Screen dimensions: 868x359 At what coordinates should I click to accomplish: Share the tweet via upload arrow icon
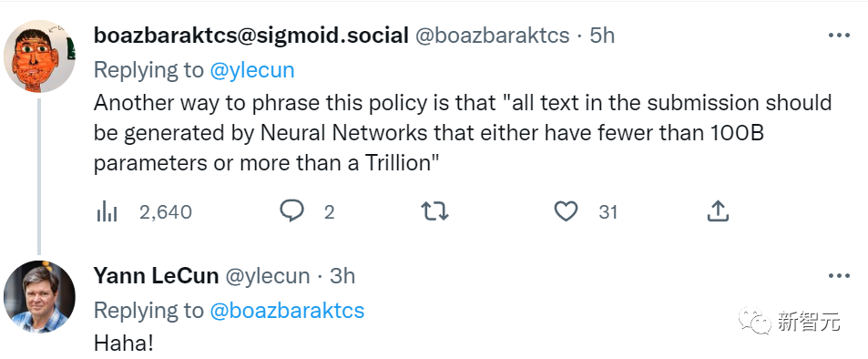point(718,211)
